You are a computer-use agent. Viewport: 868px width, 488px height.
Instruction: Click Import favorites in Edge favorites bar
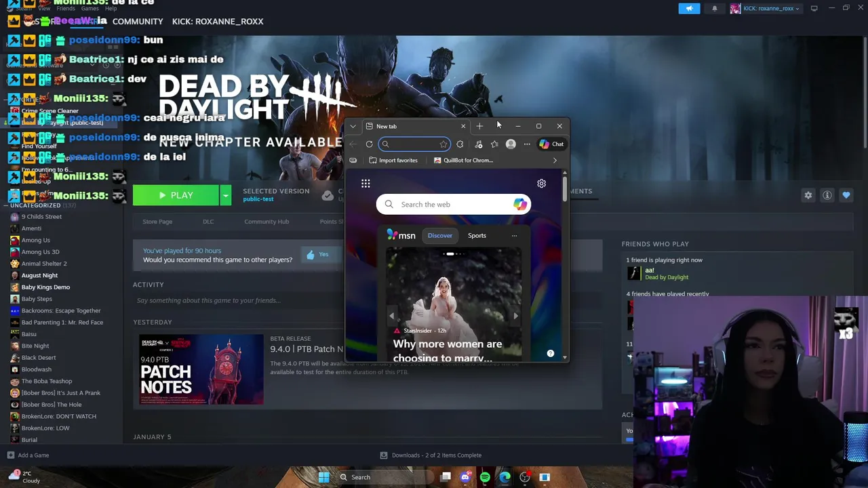[x=393, y=161]
